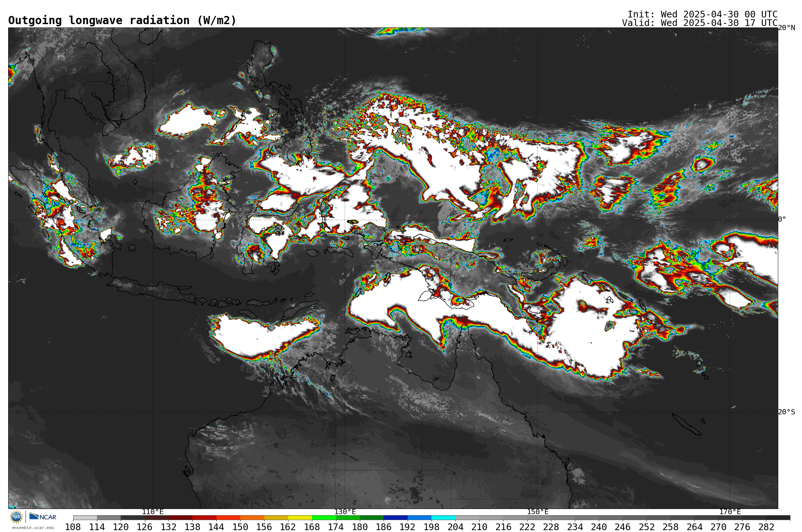
Task: Pick the orange 150–156 colorbar swatch
Action: 252,518
